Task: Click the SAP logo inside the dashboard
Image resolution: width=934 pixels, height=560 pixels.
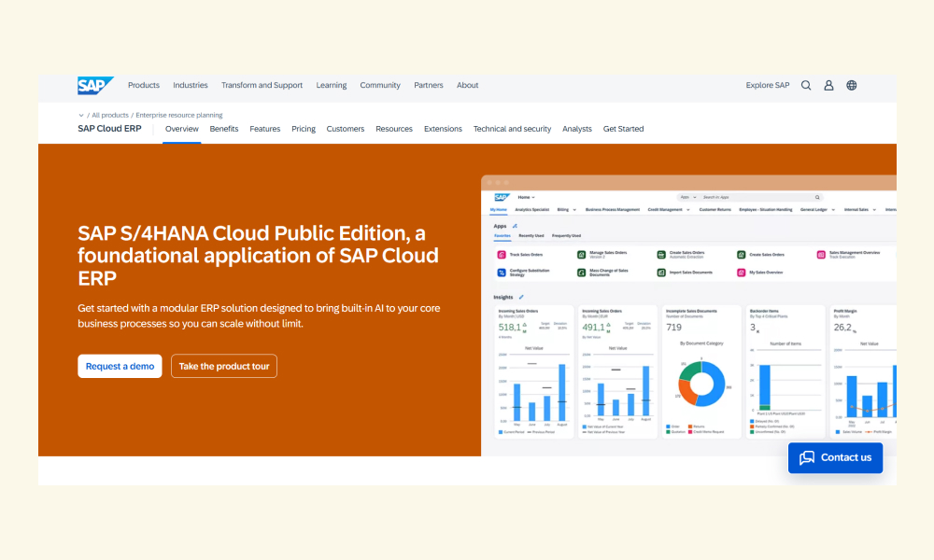Action: point(502,197)
